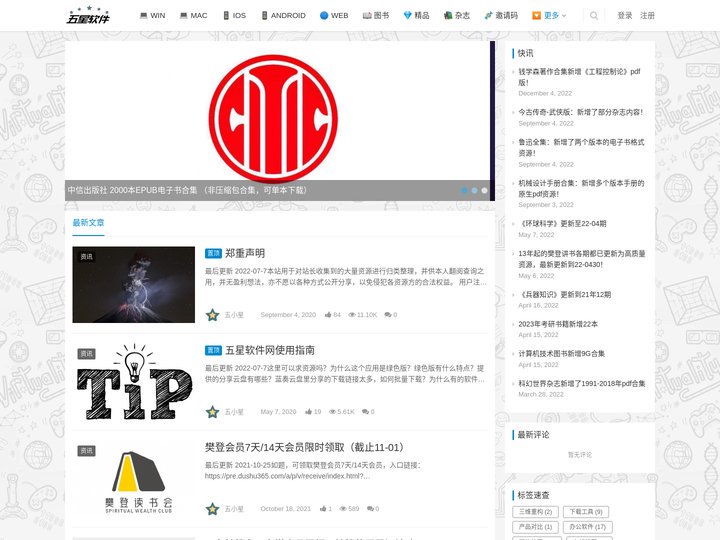Open the 计算机技术图书新增9G合集 news item

562,354
